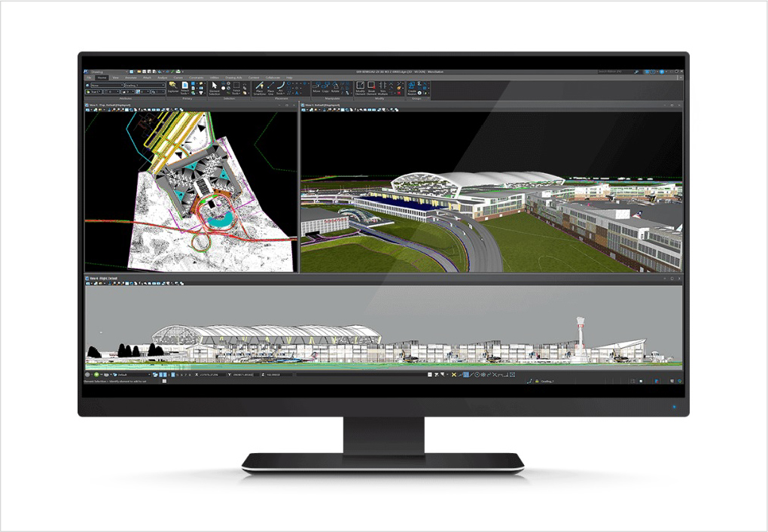Expand the Fence Tools dropdown
The width and height of the screenshot is (768, 532).
point(237,87)
